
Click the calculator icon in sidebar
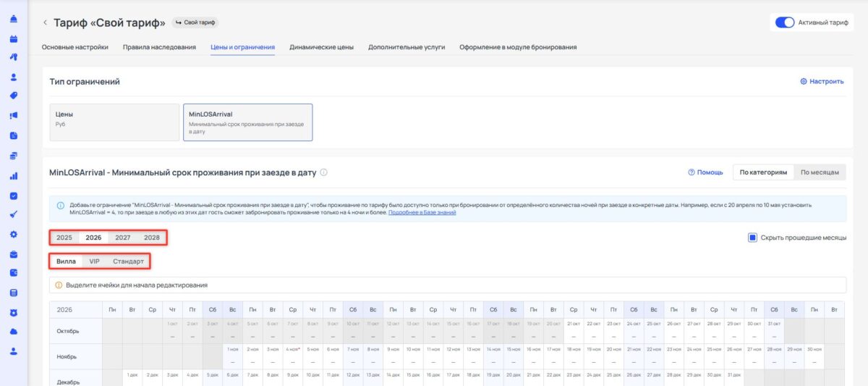tap(14, 293)
